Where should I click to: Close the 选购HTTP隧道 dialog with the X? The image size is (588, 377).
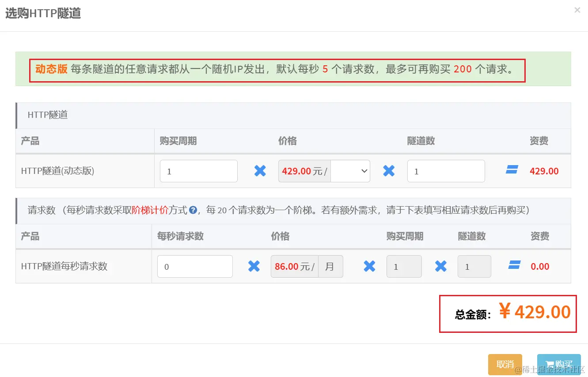[x=577, y=10]
